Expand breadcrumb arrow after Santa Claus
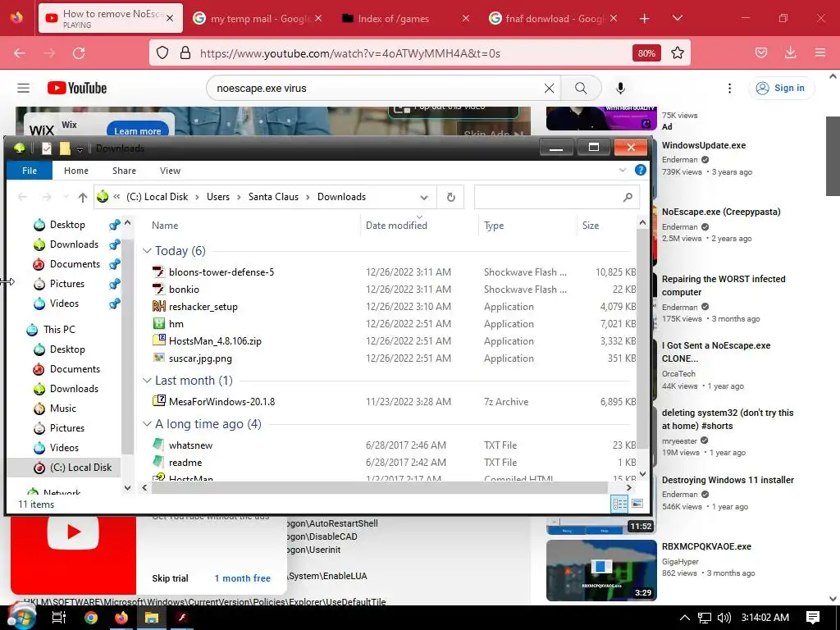Image resolution: width=840 pixels, height=630 pixels. (308, 197)
